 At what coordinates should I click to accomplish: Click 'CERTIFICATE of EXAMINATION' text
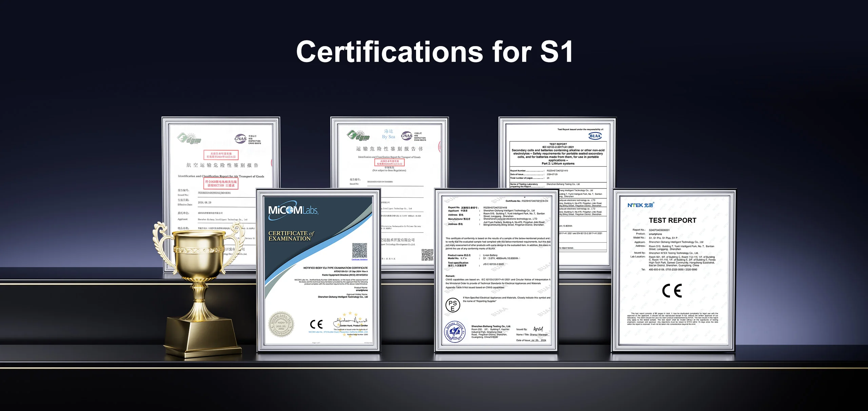point(291,236)
